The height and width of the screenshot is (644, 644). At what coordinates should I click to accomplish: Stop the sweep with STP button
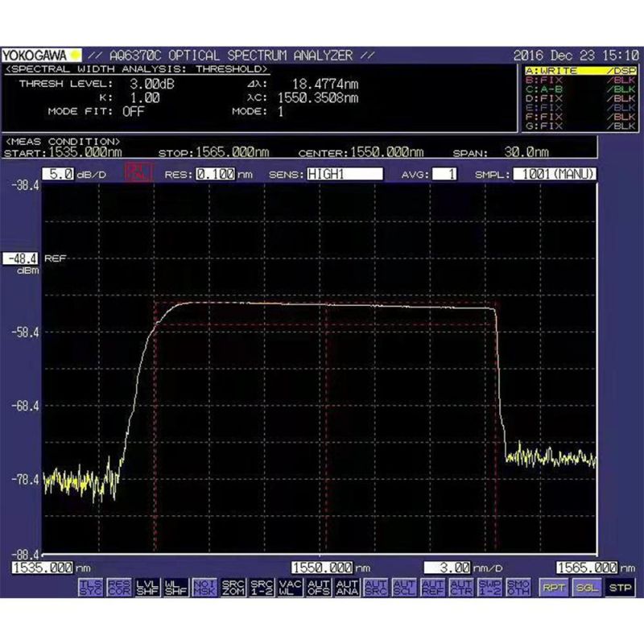(x=620, y=588)
